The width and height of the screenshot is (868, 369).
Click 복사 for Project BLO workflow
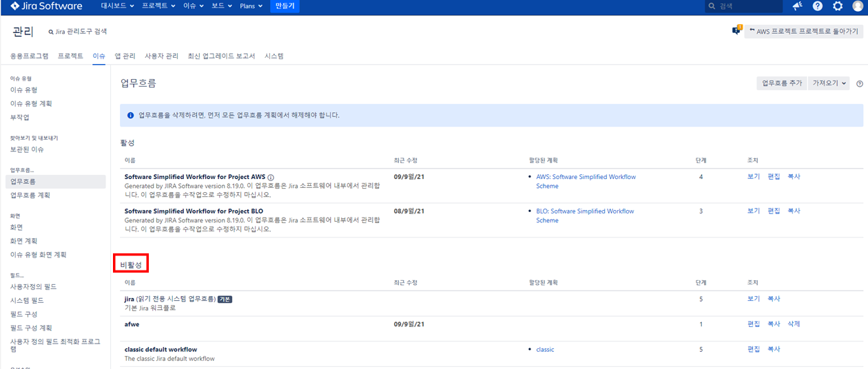pos(794,211)
